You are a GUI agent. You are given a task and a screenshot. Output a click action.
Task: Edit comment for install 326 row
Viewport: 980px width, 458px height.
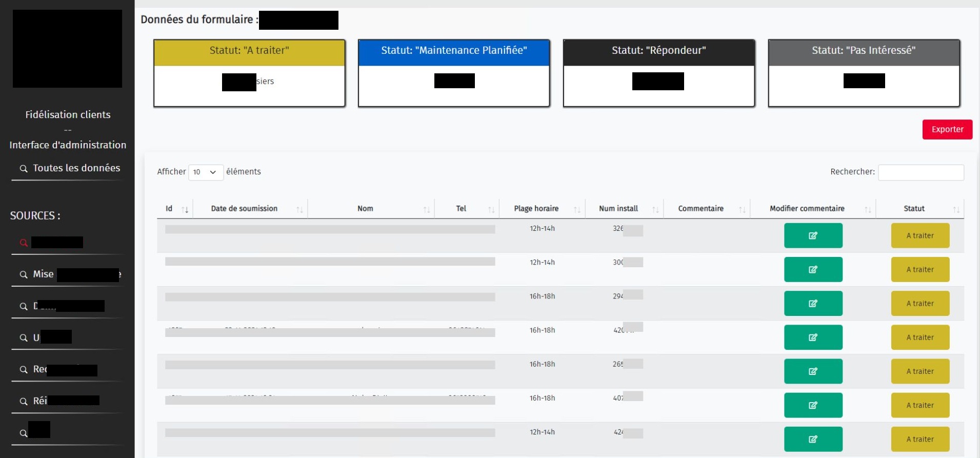pos(813,235)
